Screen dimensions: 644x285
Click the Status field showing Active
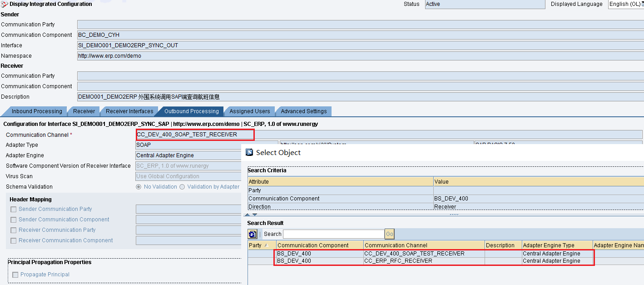tap(485, 4)
